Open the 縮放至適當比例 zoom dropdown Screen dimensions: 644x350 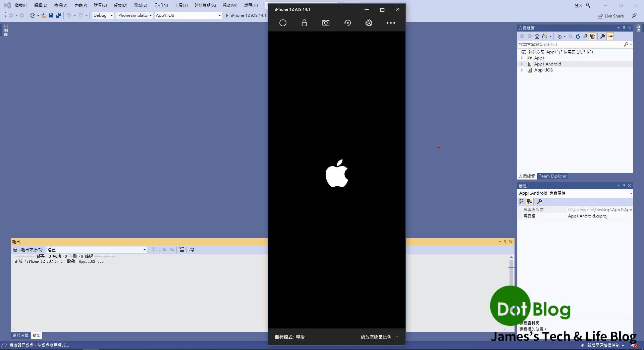click(x=379, y=337)
